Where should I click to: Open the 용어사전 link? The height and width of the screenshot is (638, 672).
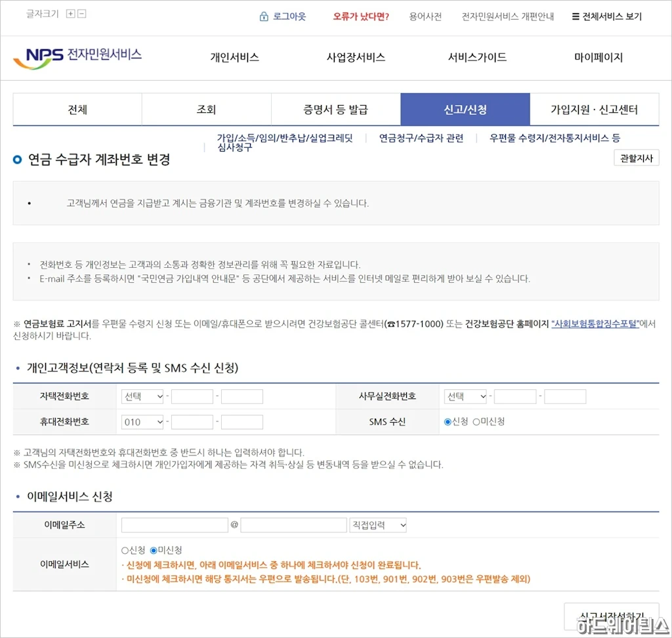click(425, 16)
